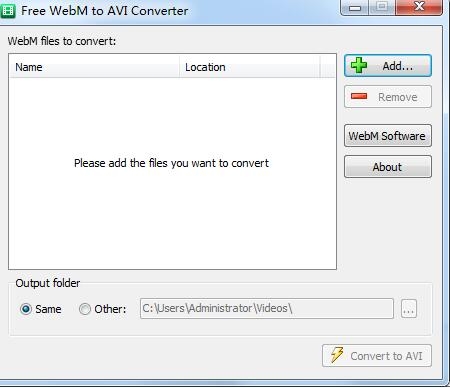
Task: Open the WebM Software page
Action: 388,136
